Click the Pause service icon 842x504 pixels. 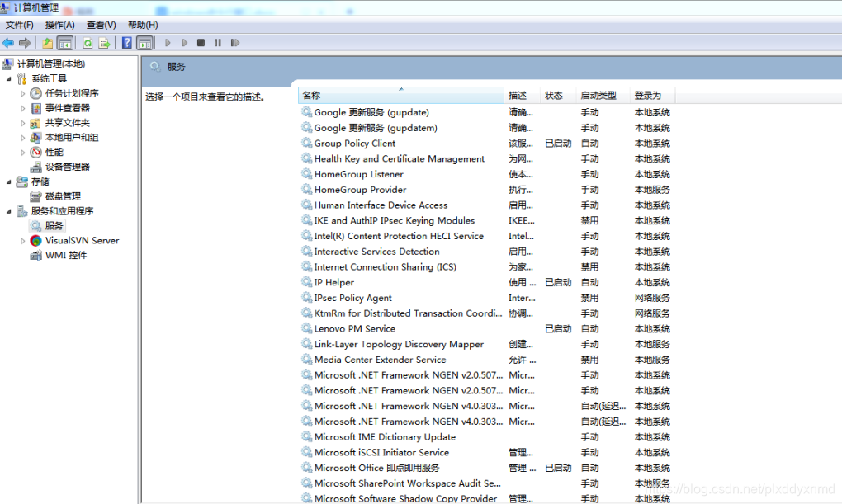pos(217,43)
